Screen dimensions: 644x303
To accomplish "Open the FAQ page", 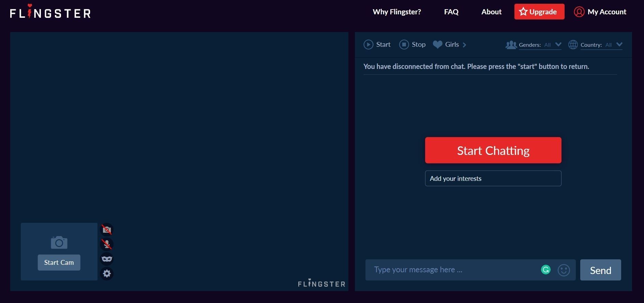I will 451,12.
